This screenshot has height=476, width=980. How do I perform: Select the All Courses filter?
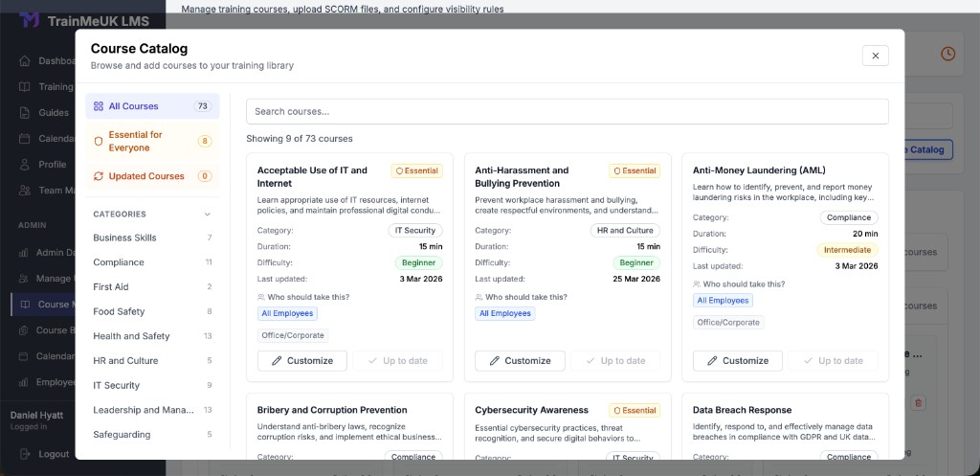[152, 106]
